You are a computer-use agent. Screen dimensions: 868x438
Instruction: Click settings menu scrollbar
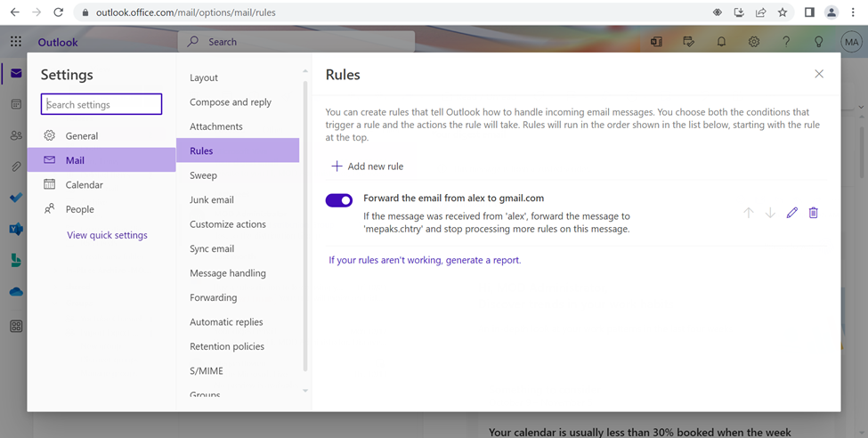[305, 225]
